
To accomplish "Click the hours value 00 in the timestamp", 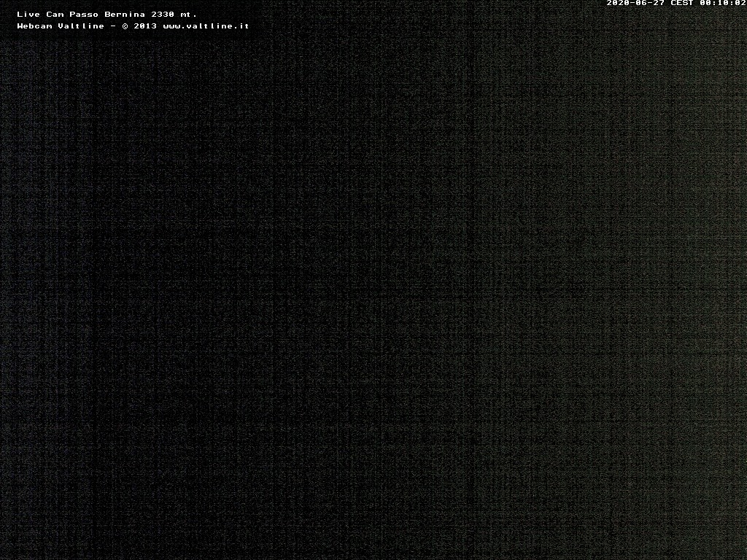I will point(705,3).
